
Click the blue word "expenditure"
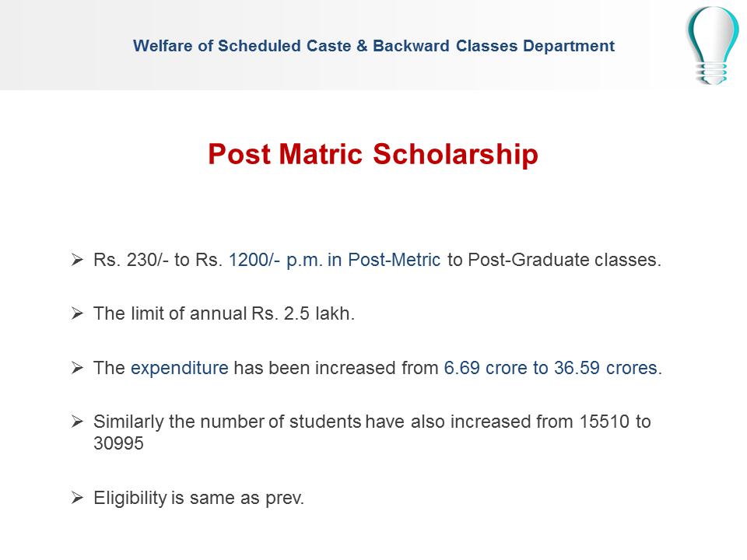[x=179, y=368]
